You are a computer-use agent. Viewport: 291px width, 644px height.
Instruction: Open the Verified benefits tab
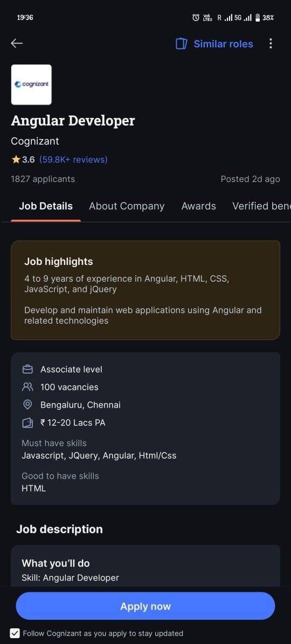click(261, 206)
